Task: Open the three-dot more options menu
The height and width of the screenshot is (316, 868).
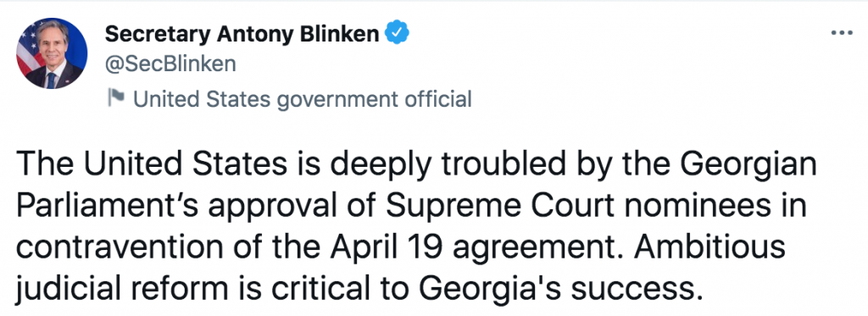Action: tap(842, 33)
